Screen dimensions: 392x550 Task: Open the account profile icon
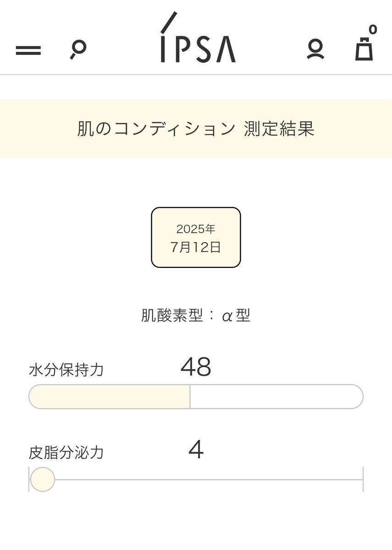pos(315,49)
